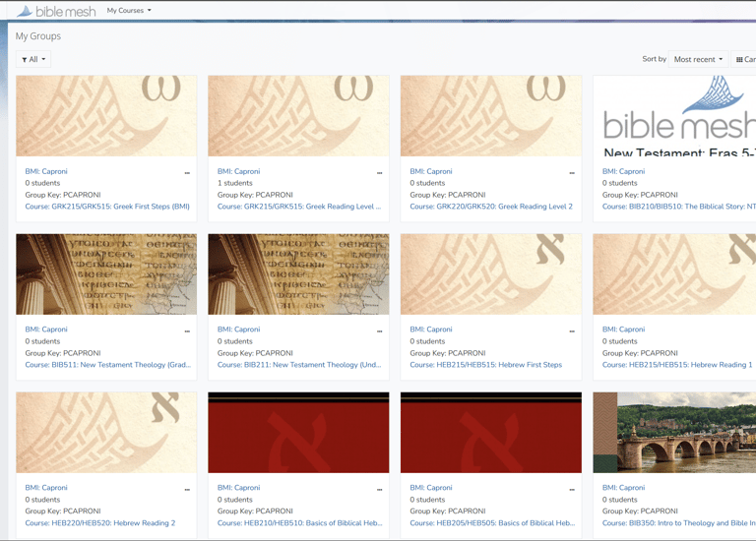The width and height of the screenshot is (756, 541).
Task: Click the BIB211 manuscript card image
Action: click(298, 274)
